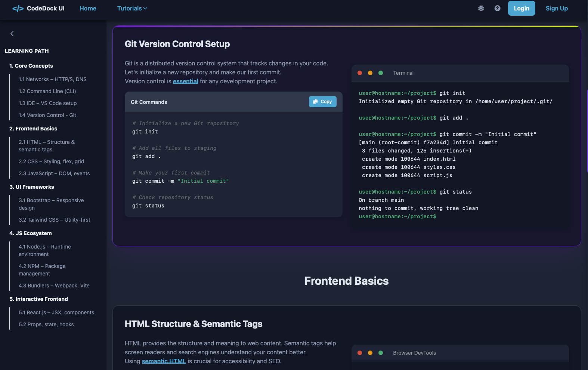Image resolution: width=588 pixels, height=370 pixels.
Task: Click the green dot in Terminal header
Action: click(381, 73)
